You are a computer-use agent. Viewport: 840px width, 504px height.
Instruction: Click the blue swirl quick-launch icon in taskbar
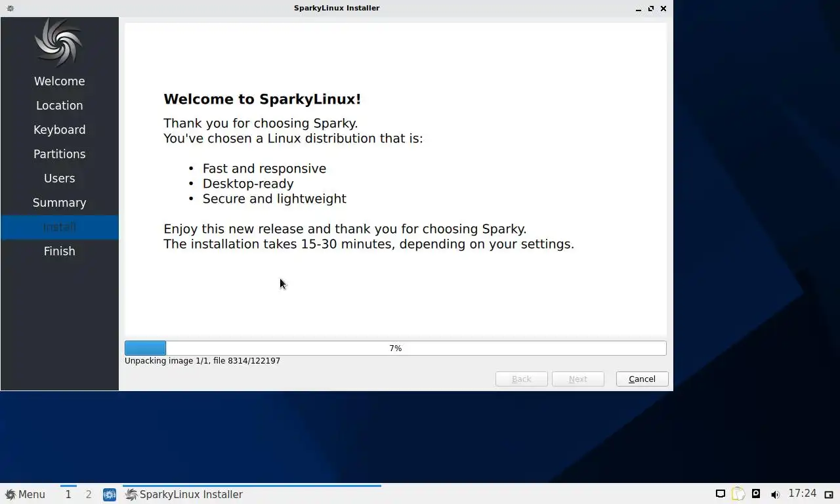tap(110, 494)
